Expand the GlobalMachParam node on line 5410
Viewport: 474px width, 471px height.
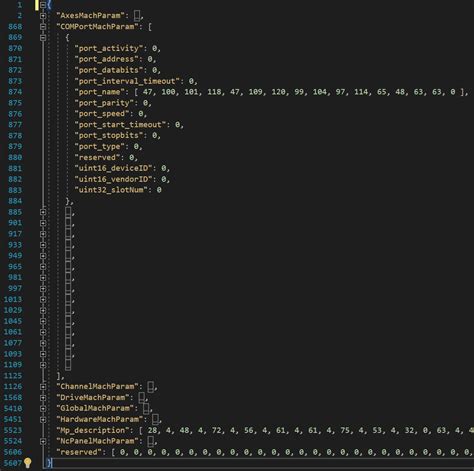43,409
